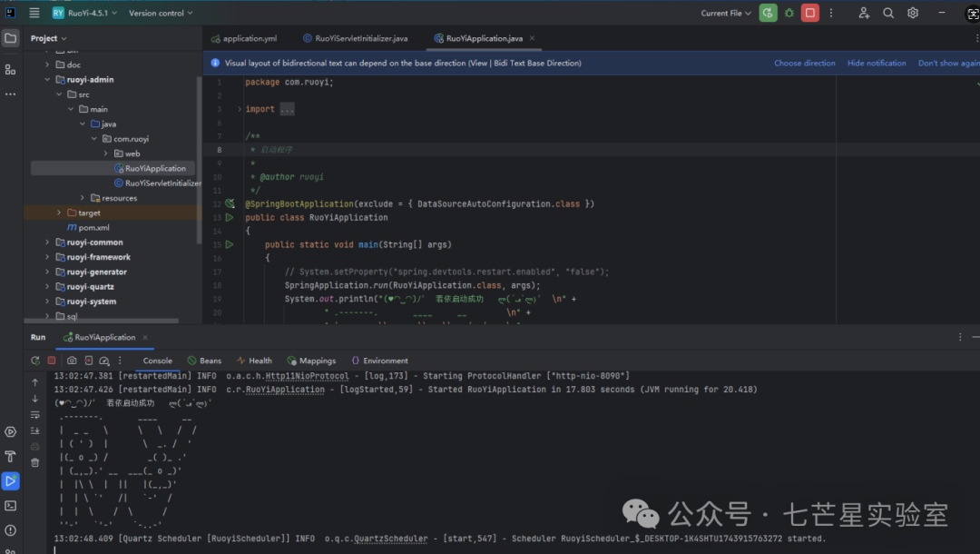Screen dimensions: 980x554
Task: Open Version control dropdown
Action: (161, 13)
